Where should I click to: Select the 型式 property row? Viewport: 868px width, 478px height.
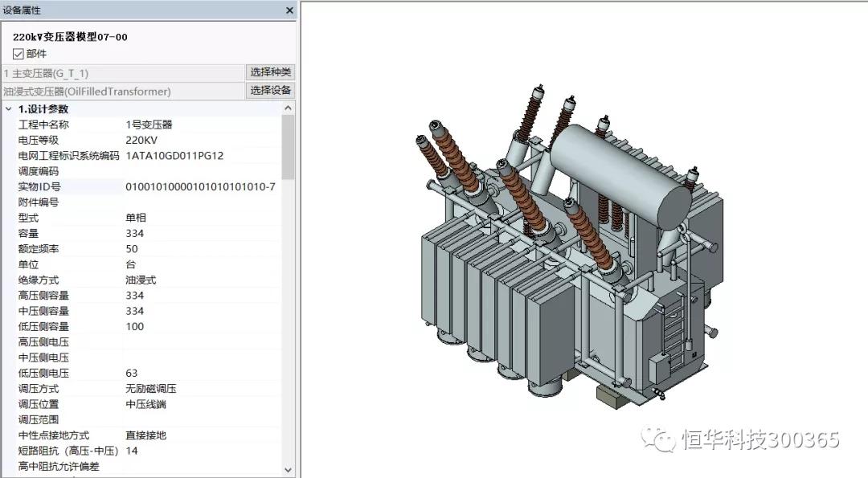[x=147, y=218]
